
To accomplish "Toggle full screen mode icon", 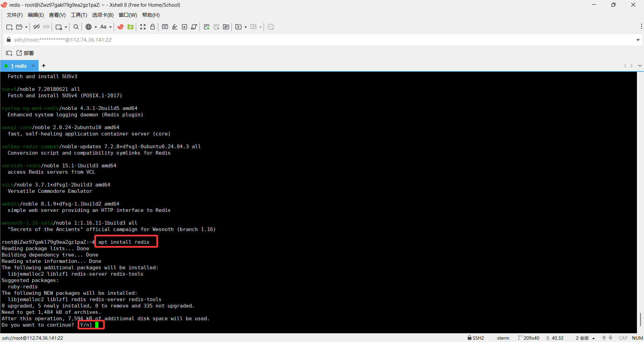I will (143, 27).
